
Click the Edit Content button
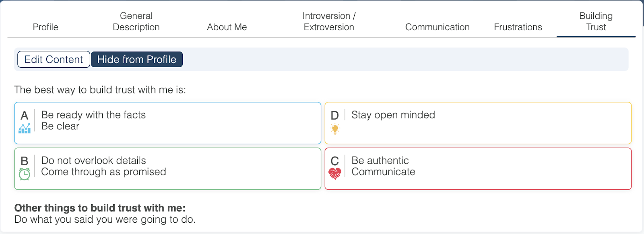click(x=54, y=60)
